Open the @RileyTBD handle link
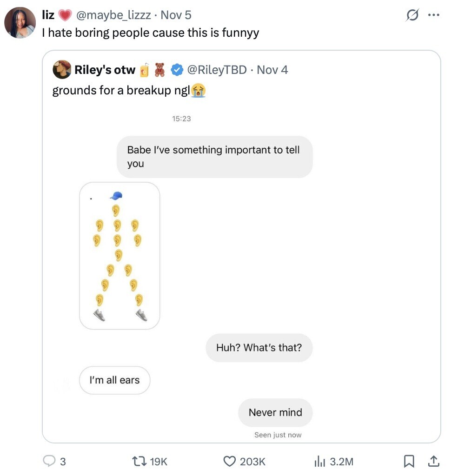The width and height of the screenshot is (451, 476). 216,70
